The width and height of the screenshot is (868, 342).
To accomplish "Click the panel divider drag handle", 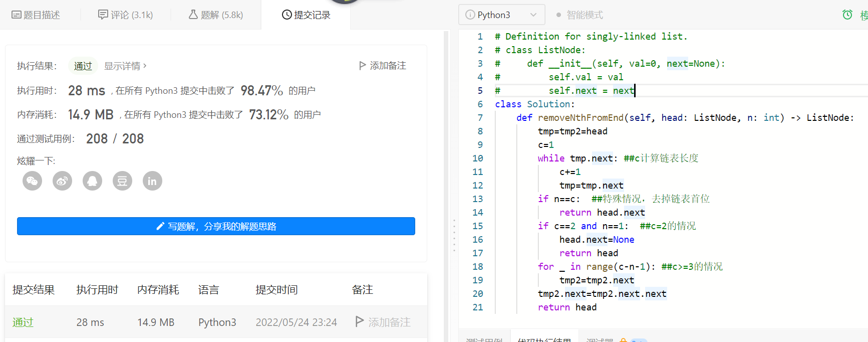I will 454,235.
